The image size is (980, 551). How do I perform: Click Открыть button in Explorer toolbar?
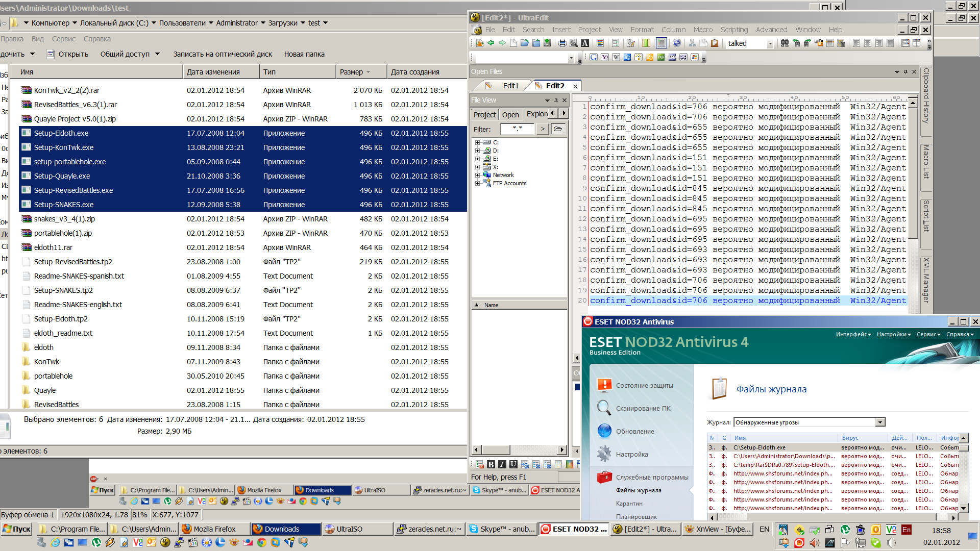tap(67, 54)
